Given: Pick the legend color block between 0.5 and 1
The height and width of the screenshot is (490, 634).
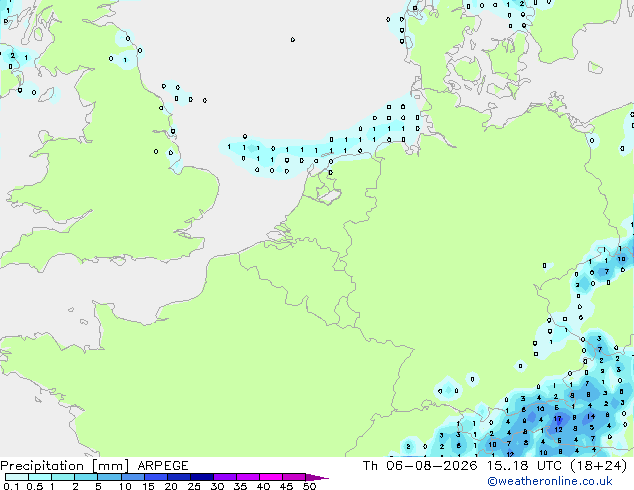Looking at the screenshot, I should coord(40,477).
